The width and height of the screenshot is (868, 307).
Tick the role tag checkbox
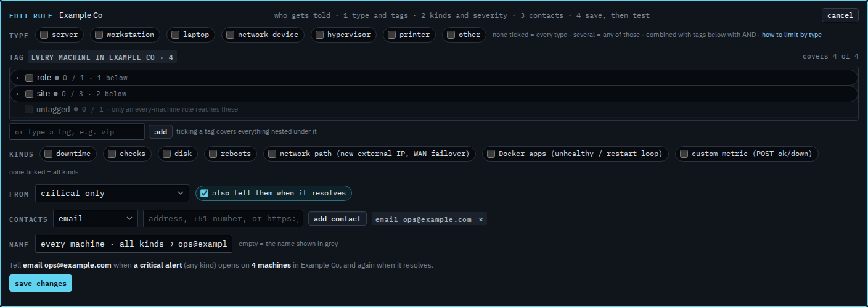tap(29, 78)
